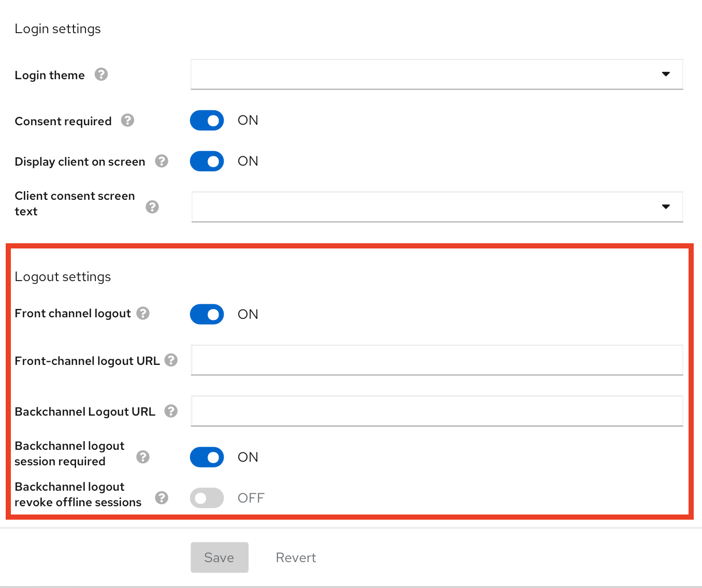This screenshot has width=702, height=588.
Task: Click the Save button
Action: 219,557
